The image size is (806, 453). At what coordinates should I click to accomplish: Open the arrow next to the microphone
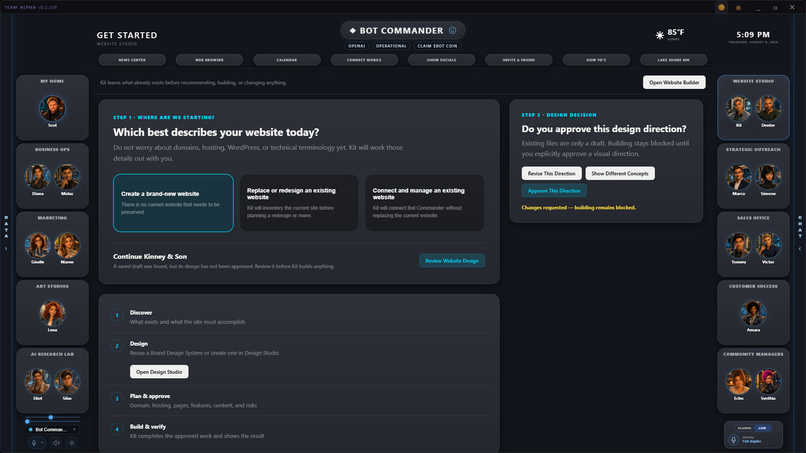point(42,443)
